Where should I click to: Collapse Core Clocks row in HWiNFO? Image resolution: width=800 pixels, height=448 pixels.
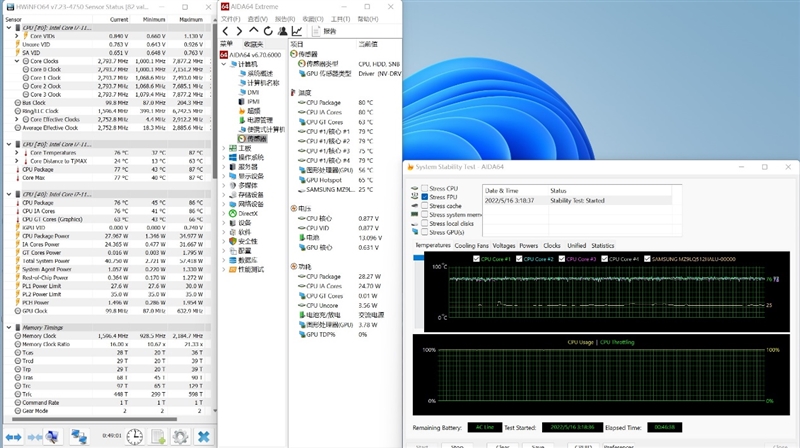pos(17,61)
